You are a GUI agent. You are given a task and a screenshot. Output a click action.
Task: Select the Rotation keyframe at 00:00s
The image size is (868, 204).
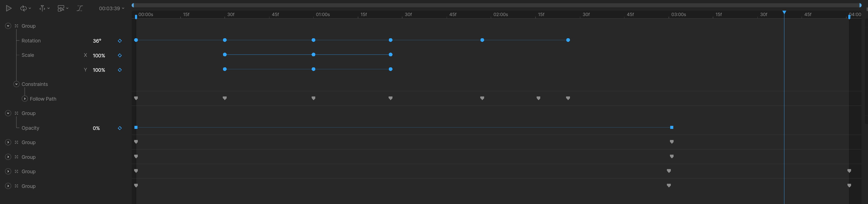point(136,40)
